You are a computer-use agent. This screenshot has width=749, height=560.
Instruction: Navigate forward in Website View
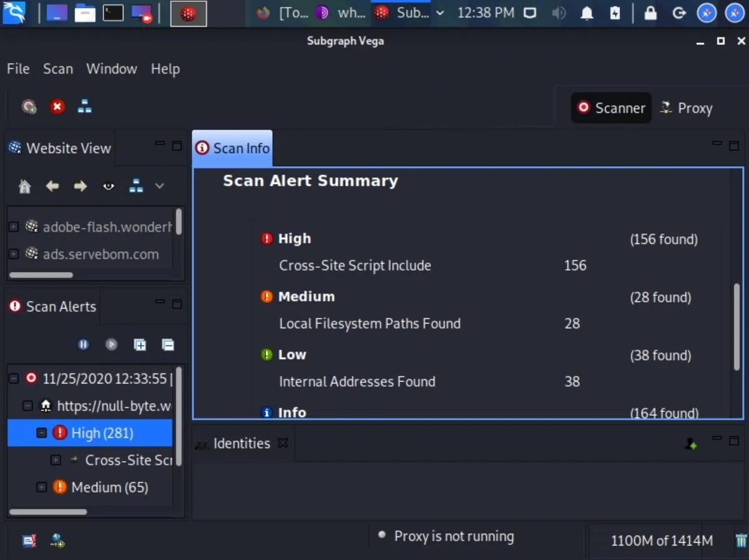coord(80,186)
